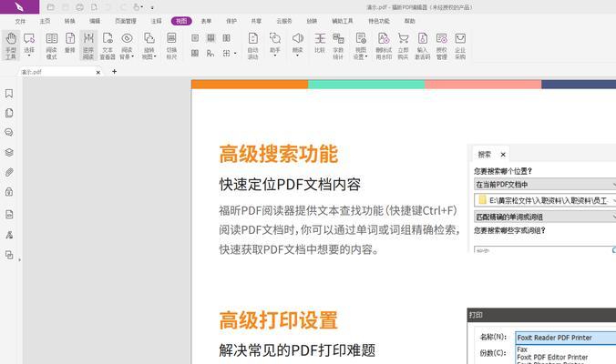The image size is (616, 364).
Task: Expand the 阅读背景 reading background dropdown
Action: click(133, 56)
